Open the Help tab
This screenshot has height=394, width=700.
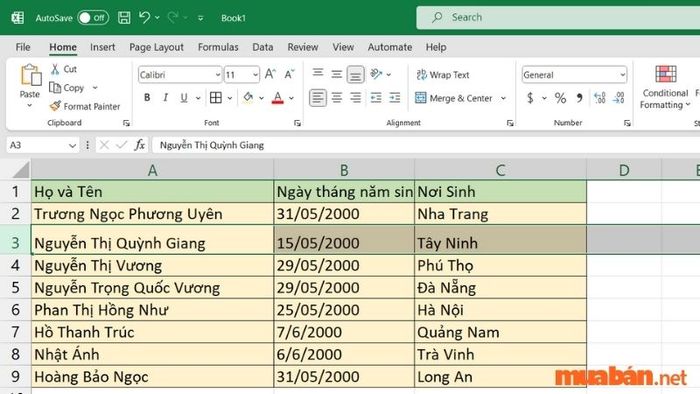pos(436,47)
